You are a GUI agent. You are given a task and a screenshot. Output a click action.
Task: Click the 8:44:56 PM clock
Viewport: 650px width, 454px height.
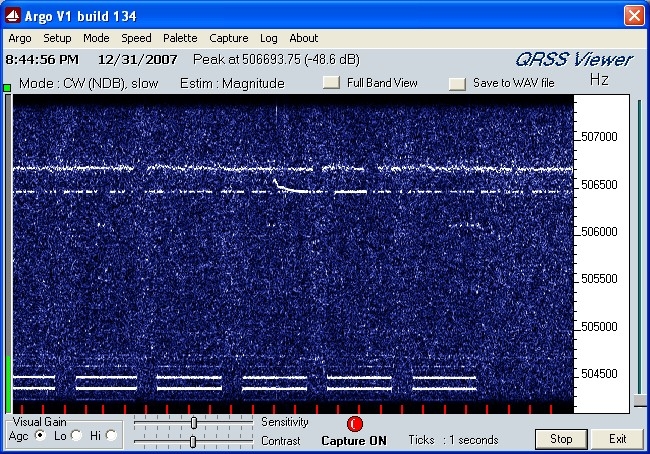tap(42, 60)
